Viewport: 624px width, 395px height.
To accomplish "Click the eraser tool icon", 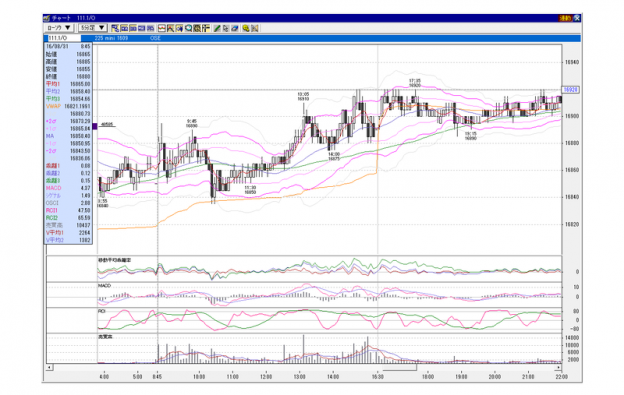I will pyautogui.click(x=234, y=28).
